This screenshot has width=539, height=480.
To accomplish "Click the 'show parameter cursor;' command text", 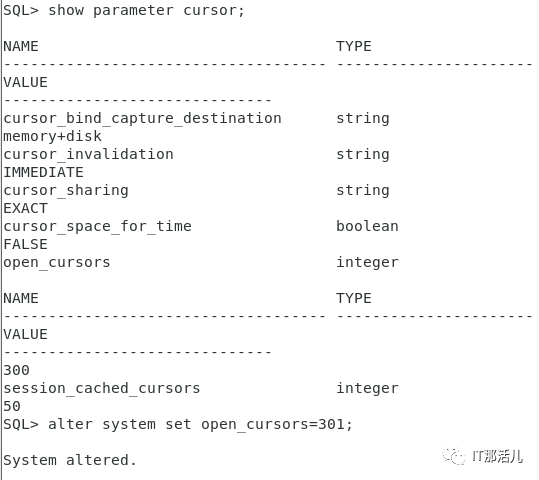I will tap(146, 10).
